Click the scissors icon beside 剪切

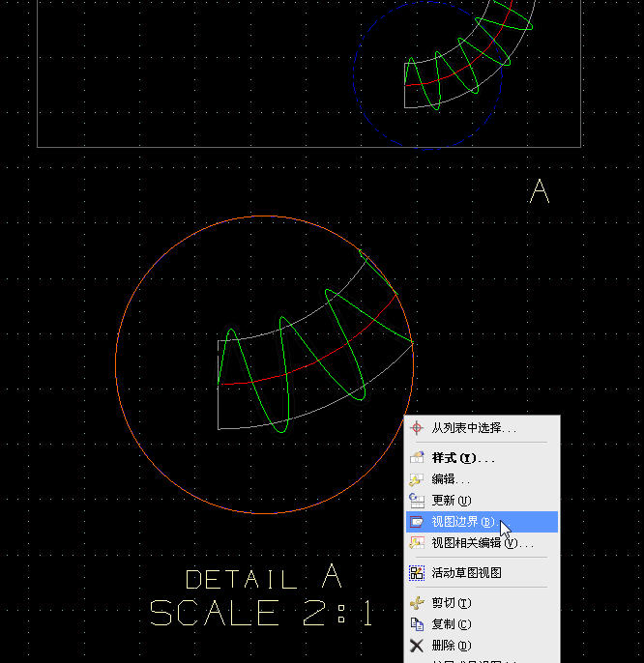point(417,603)
